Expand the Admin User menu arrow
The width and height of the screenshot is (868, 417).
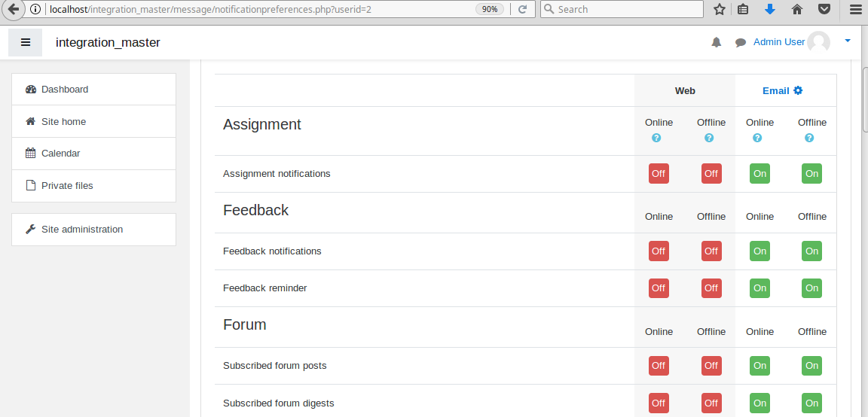pos(848,41)
